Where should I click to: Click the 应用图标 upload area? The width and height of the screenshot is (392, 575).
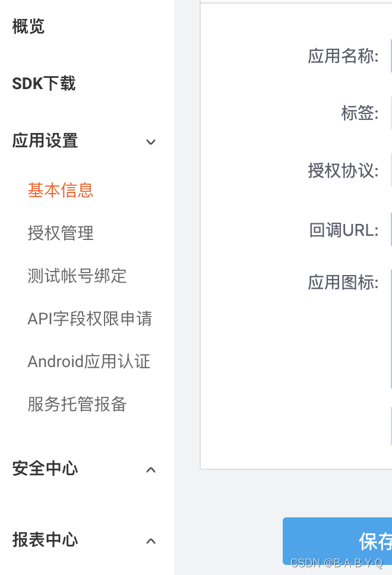391,329
